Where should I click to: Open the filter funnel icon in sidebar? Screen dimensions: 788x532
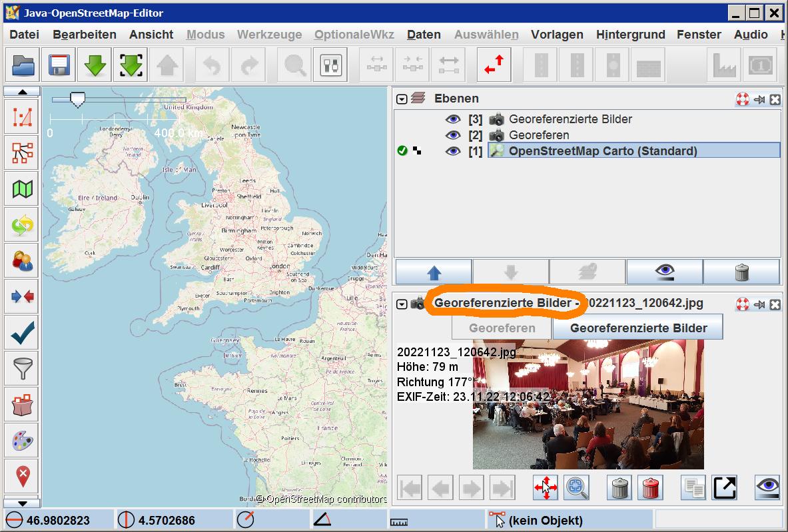pyautogui.click(x=23, y=368)
